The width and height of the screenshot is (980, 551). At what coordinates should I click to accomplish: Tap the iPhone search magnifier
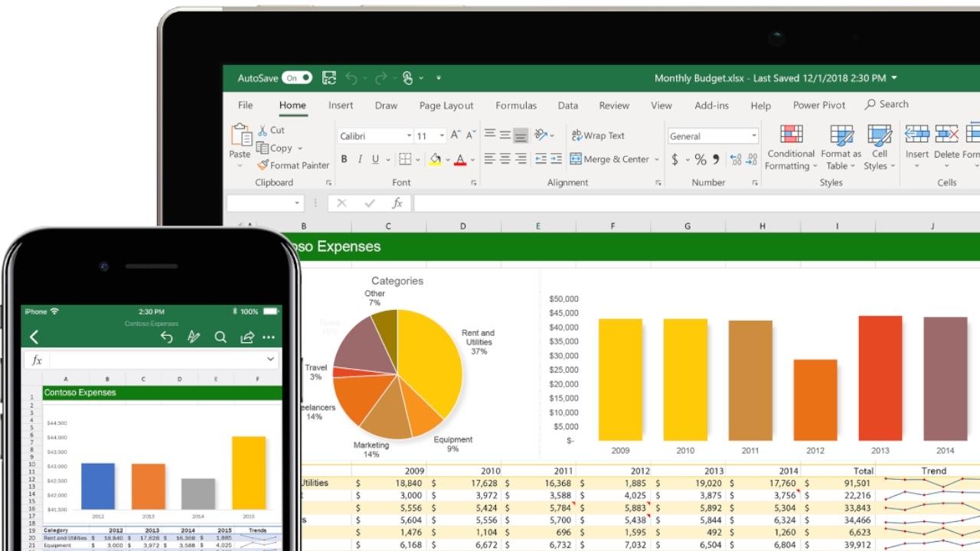pos(220,337)
